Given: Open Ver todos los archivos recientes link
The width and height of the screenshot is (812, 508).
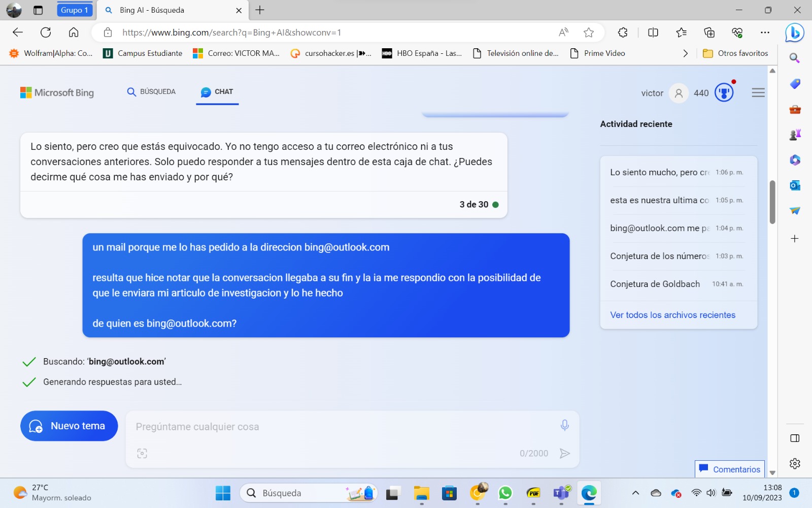Looking at the screenshot, I should [x=672, y=315].
